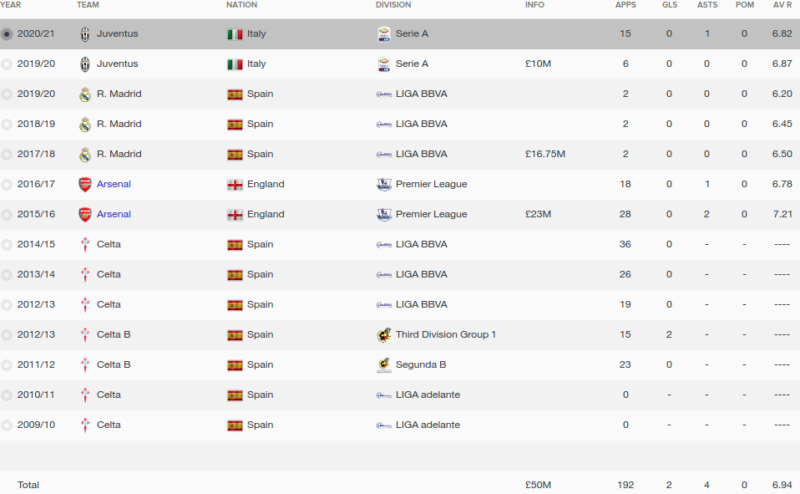Viewport: 800px width, 494px height.
Task: Click the Segunda B division emblem
Action: 384,365
